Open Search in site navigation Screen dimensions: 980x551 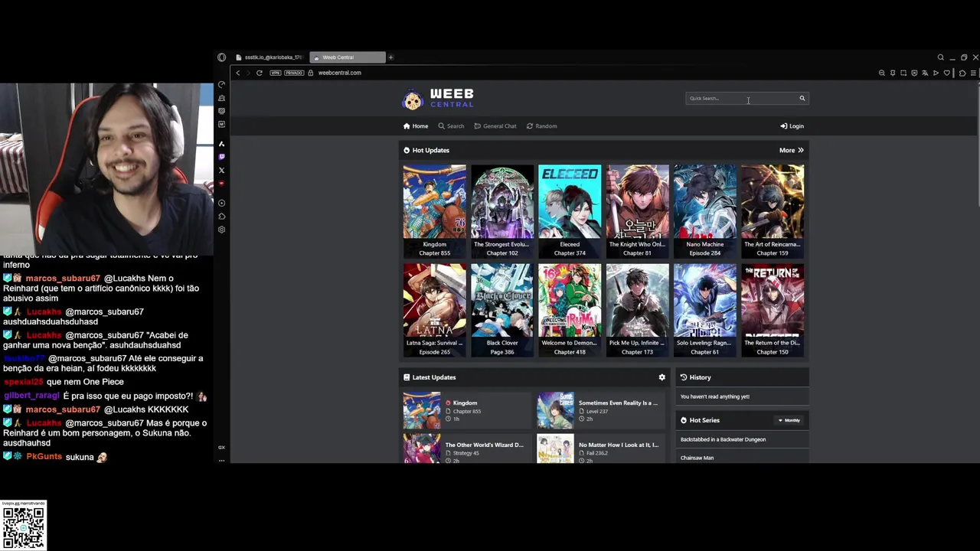451,126
